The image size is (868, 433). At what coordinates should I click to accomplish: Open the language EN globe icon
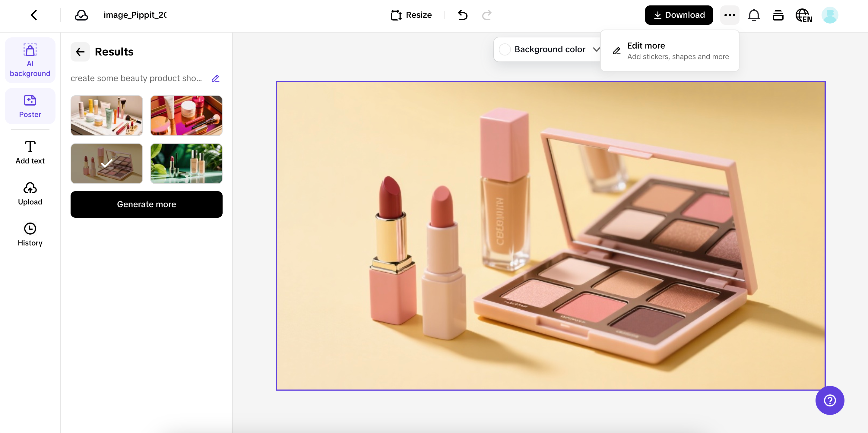tap(804, 15)
